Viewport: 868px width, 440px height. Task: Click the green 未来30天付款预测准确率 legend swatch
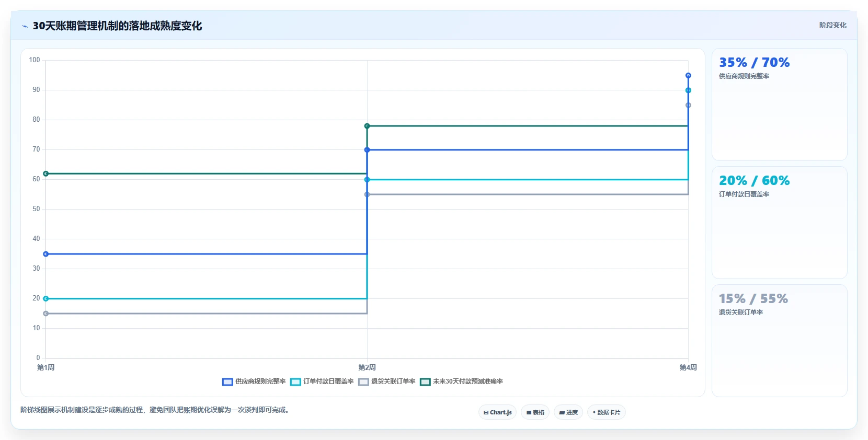(425, 382)
